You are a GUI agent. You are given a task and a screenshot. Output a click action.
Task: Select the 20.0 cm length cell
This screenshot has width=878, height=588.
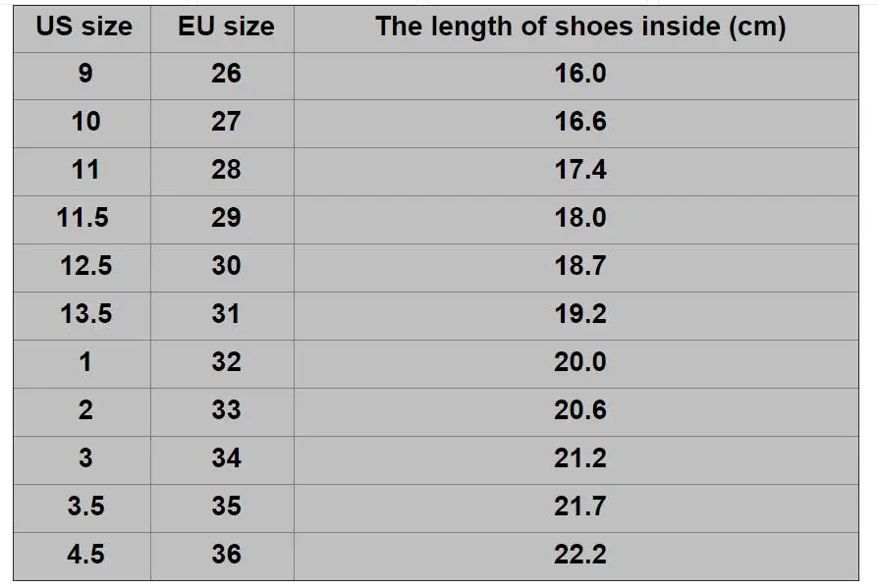(x=576, y=364)
